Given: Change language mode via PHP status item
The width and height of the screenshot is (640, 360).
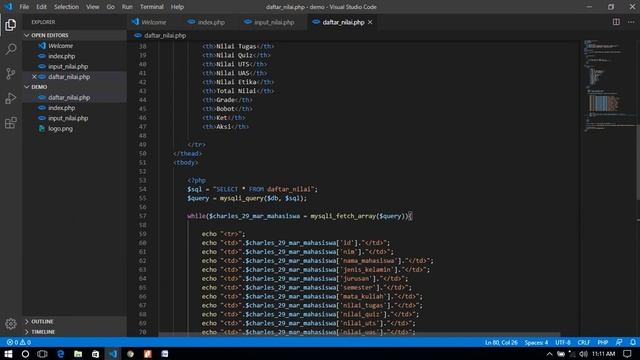Looking at the screenshot, I should (x=603, y=342).
